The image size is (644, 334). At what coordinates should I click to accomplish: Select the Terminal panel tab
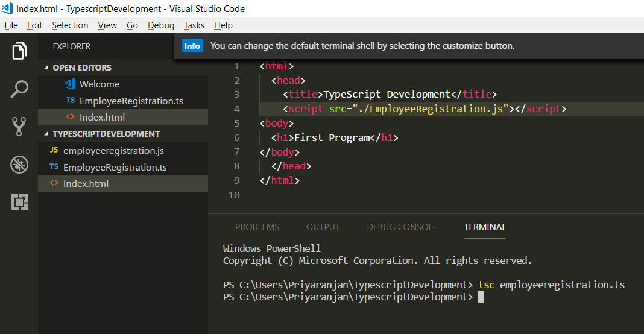tap(485, 227)
